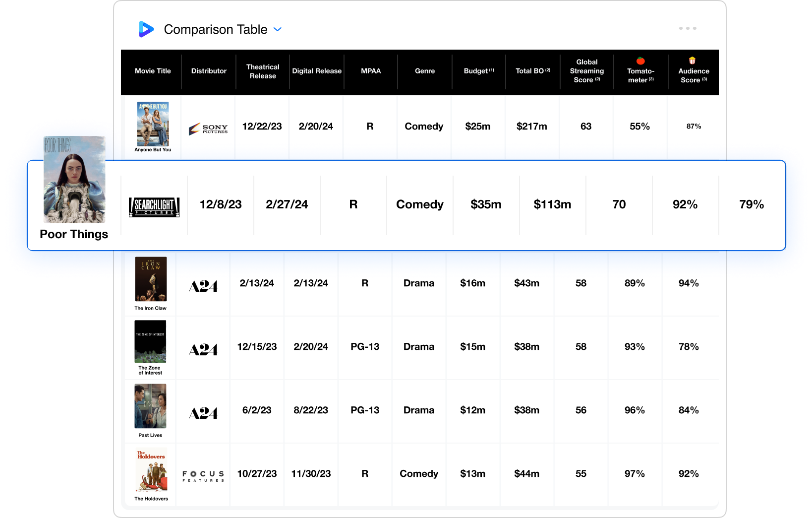
Task: Click the A24 logo for Past Lives
Action: pos(203,413)
